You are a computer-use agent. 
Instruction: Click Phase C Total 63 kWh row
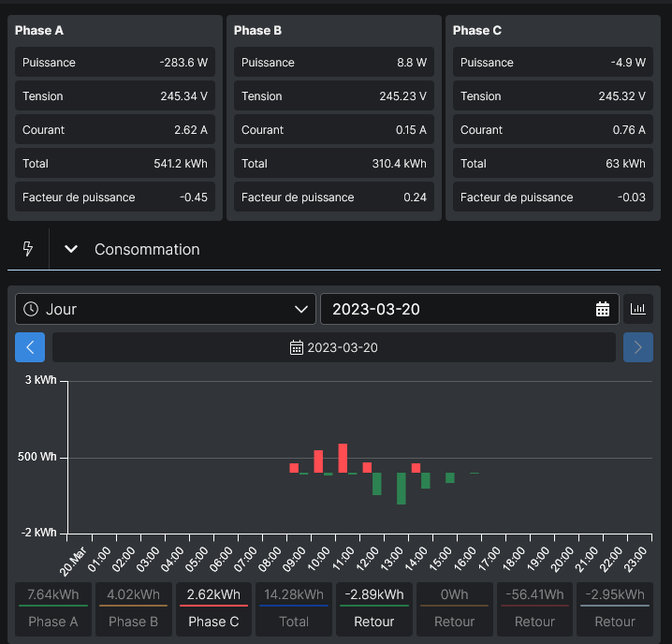pos(553,164)
